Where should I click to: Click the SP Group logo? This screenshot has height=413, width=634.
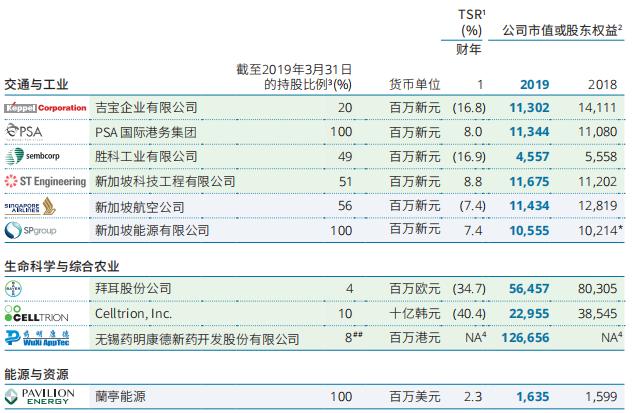(x=30, y=231)
